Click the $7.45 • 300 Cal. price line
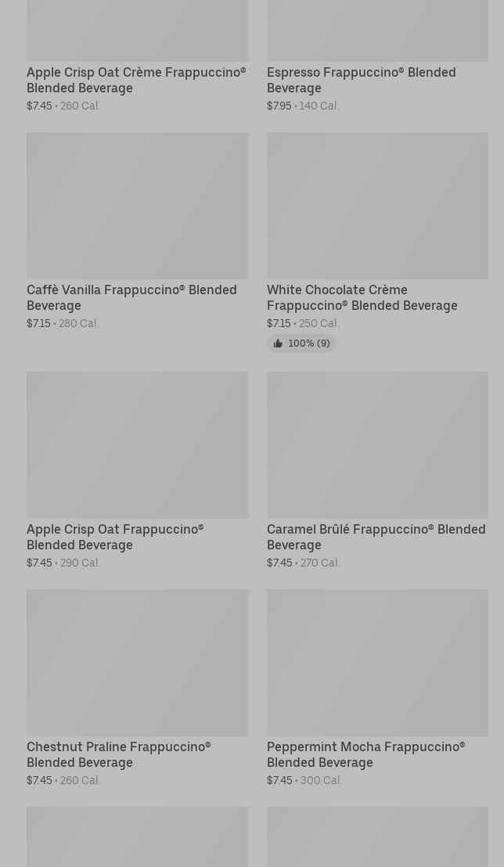 (304, 780)
